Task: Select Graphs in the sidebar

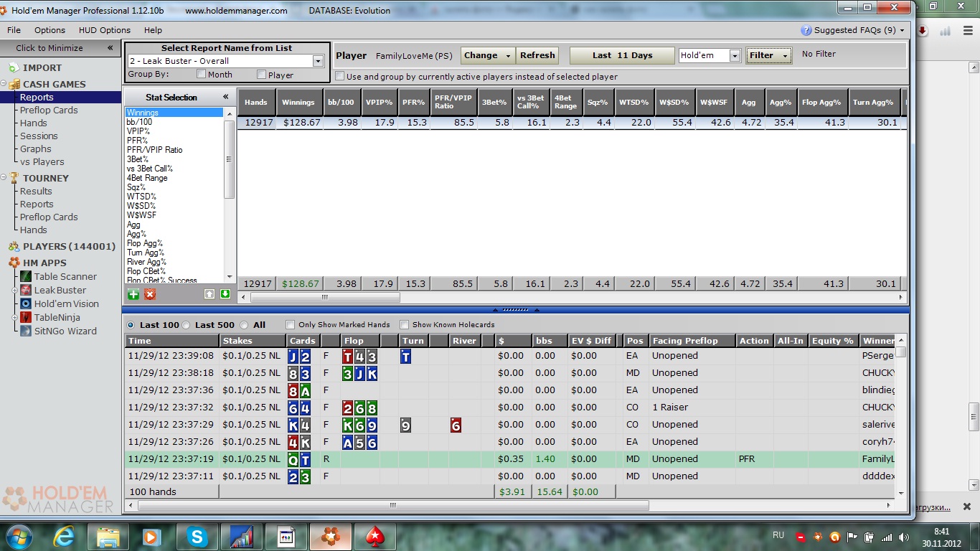Action: click(36, 149)
